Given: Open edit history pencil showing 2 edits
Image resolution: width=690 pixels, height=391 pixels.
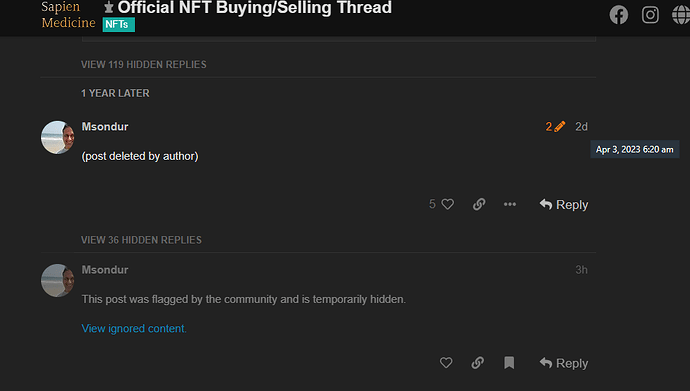Looking at the screenshot, I should [x=555, y=127].
